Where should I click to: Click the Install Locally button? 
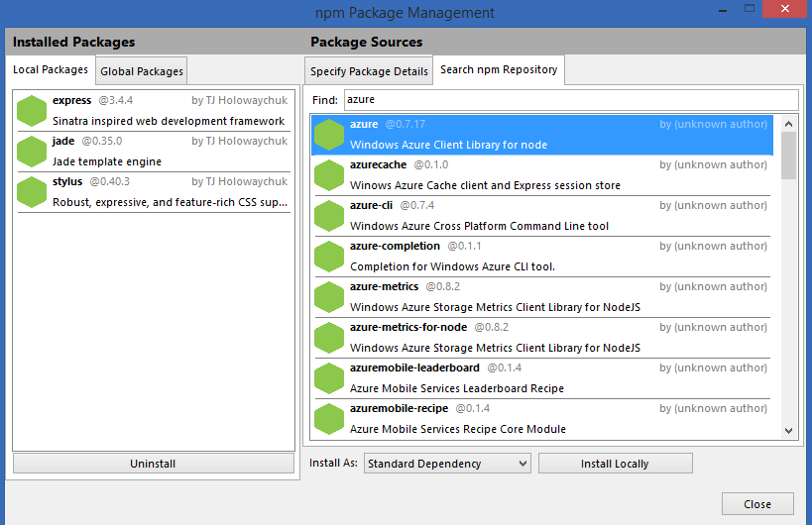(616, 464)
